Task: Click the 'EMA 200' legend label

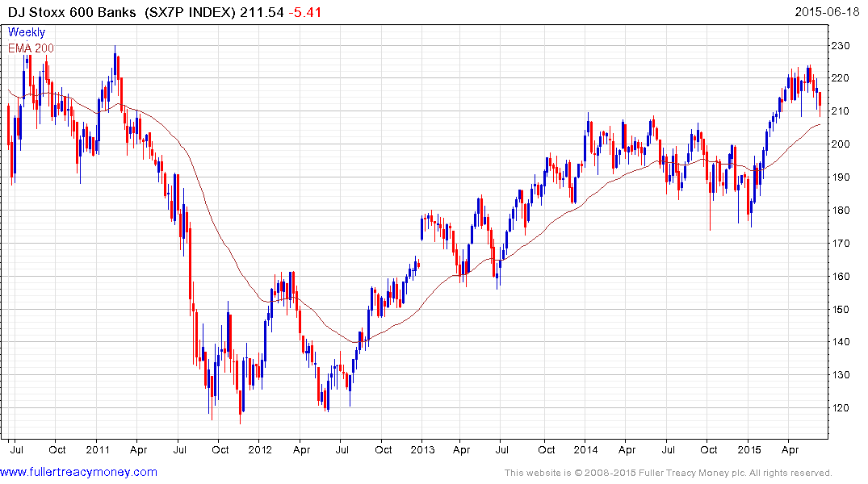Action: pos(31,48)
